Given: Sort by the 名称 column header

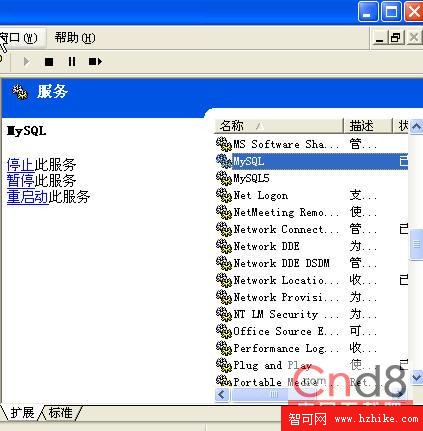Looking at the screenshot, I should pos(279,126).
